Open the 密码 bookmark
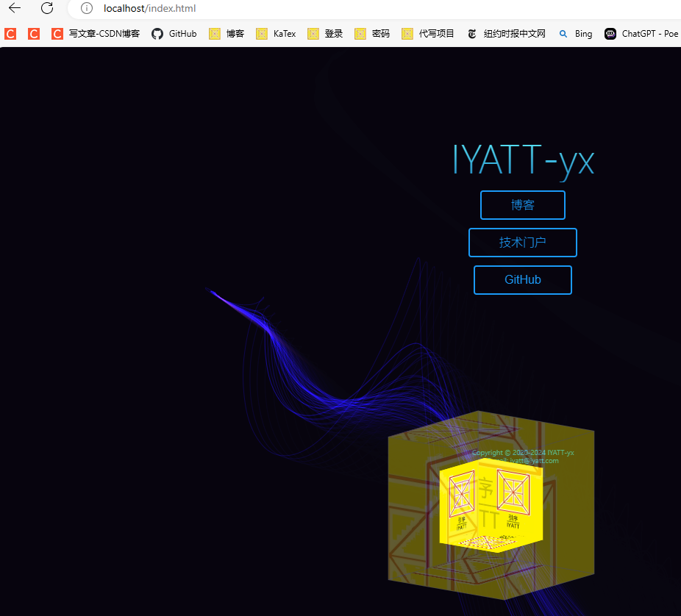The height and width of the screenshot is (616, 681). pyautogui.click(x=372, y=34)
